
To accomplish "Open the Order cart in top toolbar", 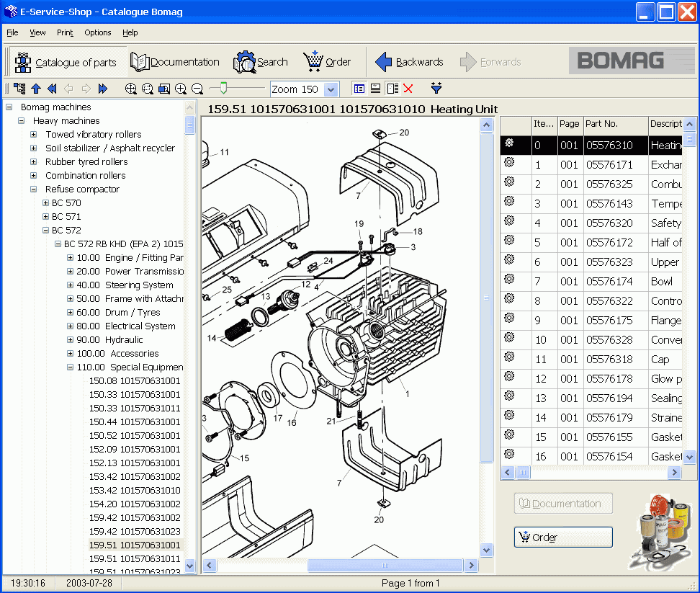I will 327,62.
